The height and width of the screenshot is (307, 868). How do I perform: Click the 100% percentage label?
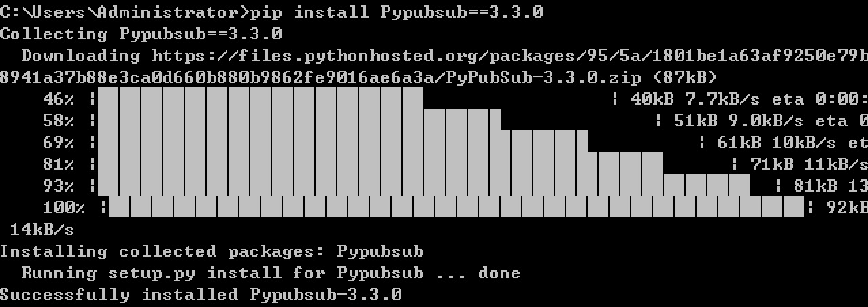click(x=64, y=208)
